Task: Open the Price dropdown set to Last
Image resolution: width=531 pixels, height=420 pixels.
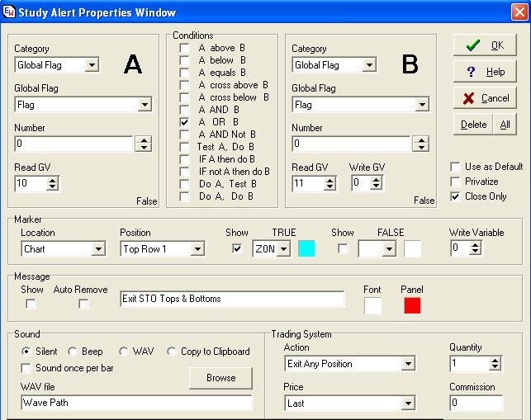Action: pyautogui.click(x=407, y=403)
